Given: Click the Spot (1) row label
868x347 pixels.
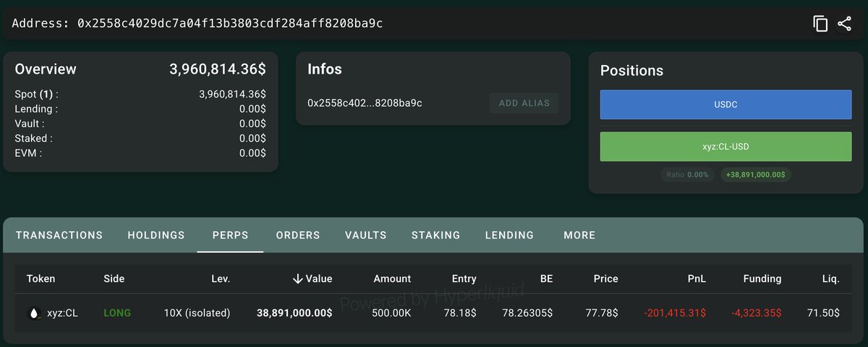Looking at the screenshot, I should [x=37, y=94].
